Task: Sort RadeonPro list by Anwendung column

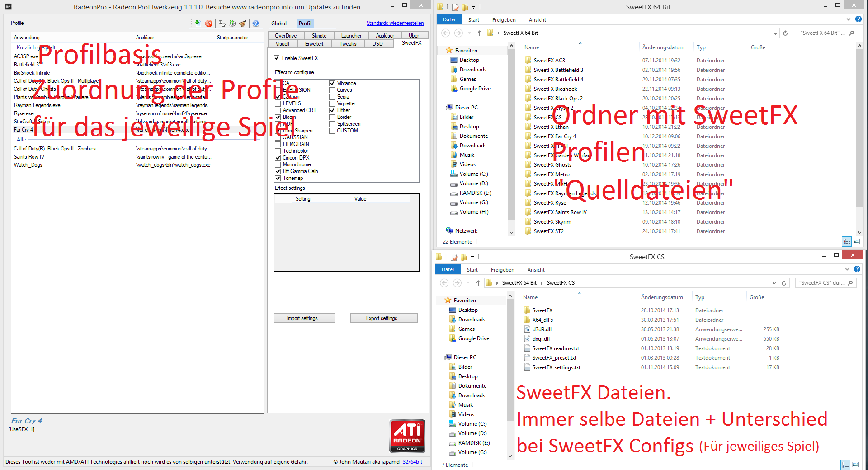Action: point(72,38)
